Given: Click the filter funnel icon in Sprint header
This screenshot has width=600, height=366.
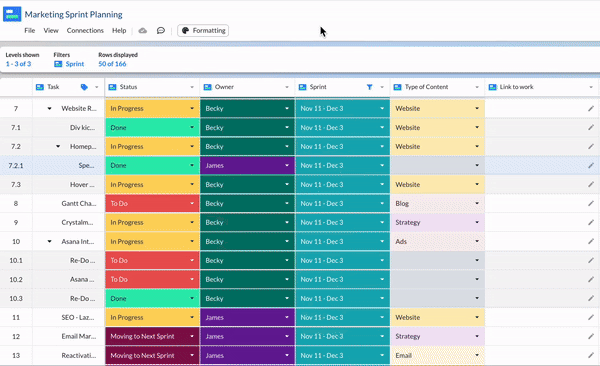Looking at the screenshot, I should pyautogui.click(x=370, y=87).
